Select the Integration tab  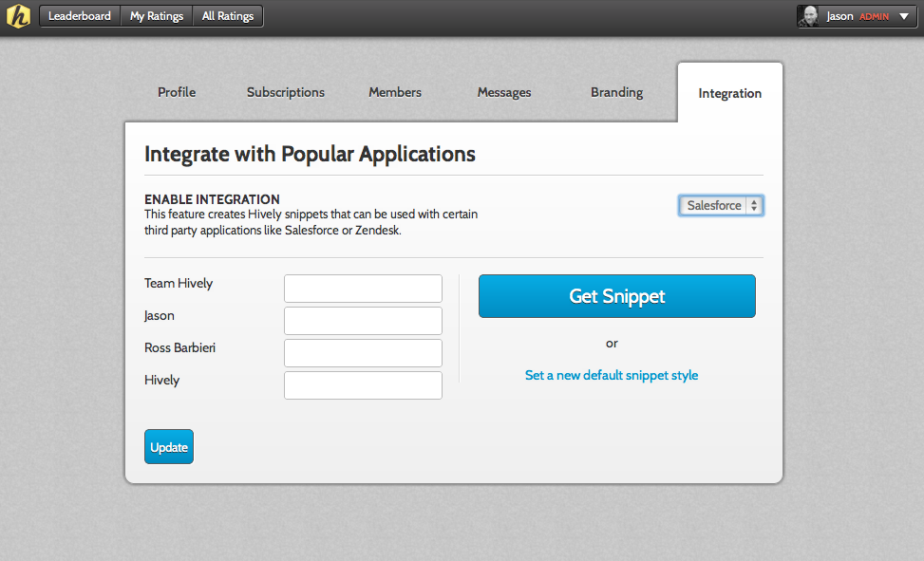click(730, 93)
